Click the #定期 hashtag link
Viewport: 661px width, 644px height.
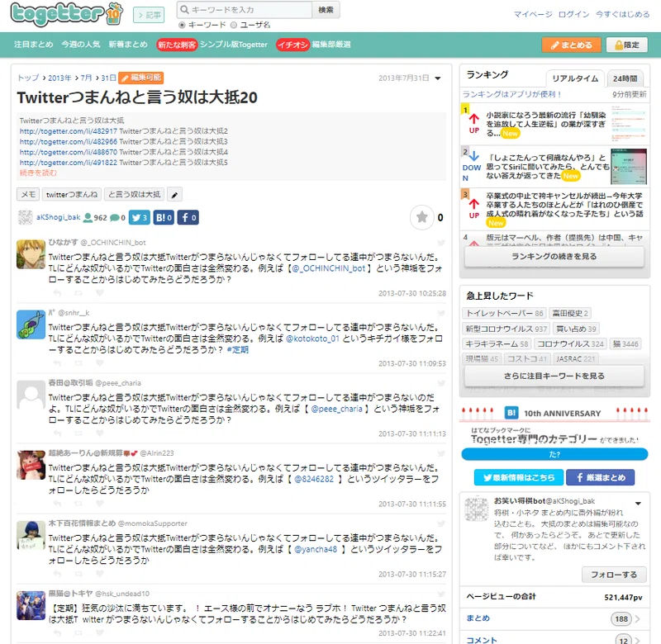(238, 350)
